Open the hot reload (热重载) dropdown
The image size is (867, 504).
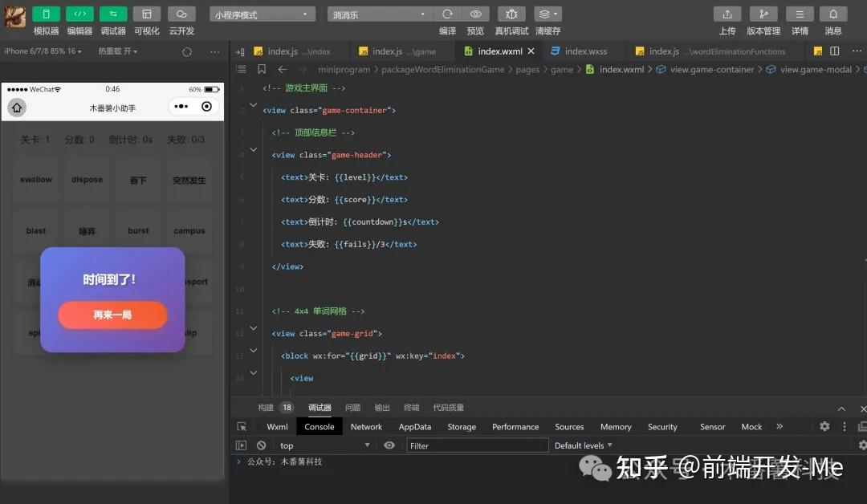(x=118, y=51)
